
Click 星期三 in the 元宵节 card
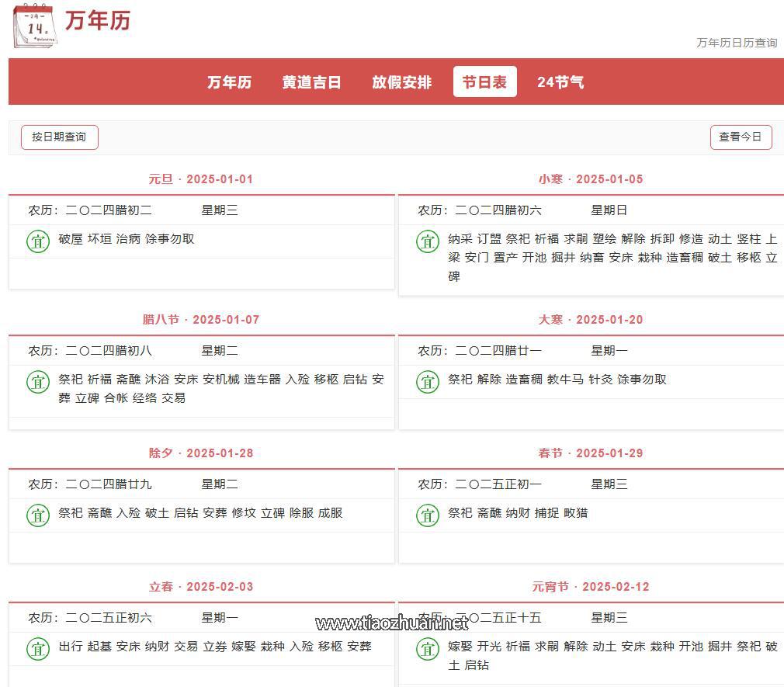609,617
